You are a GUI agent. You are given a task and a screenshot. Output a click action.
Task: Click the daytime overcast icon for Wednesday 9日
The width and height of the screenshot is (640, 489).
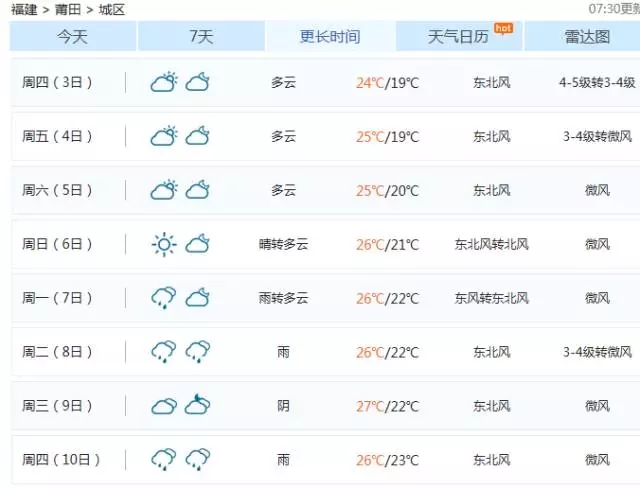pyautogui.click(x=164, y=406)
